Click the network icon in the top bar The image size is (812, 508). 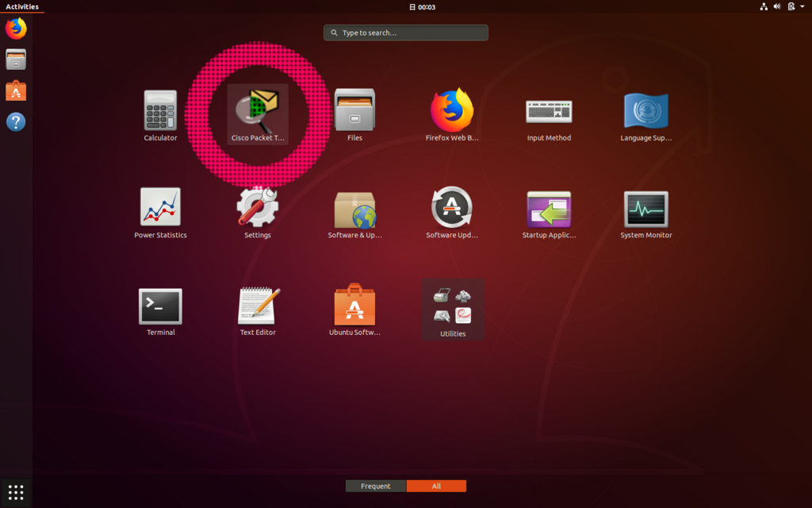pyautogui.click(x=764, y=6)
